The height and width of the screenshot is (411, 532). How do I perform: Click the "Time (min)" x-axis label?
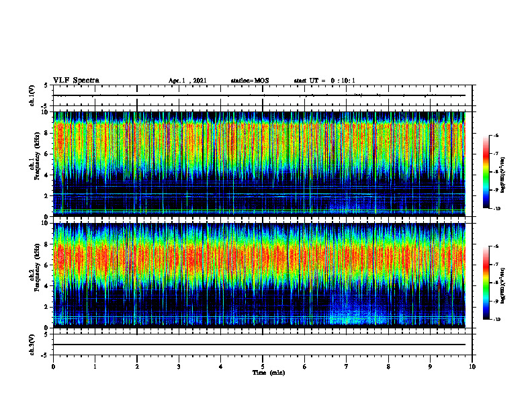(269, 373)
